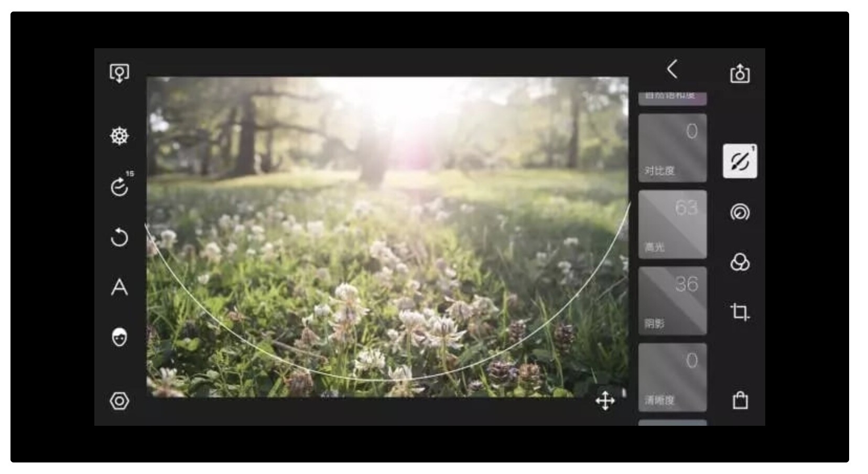Tap the export share icon
This screenshot has height=474, width=868.
740,73
